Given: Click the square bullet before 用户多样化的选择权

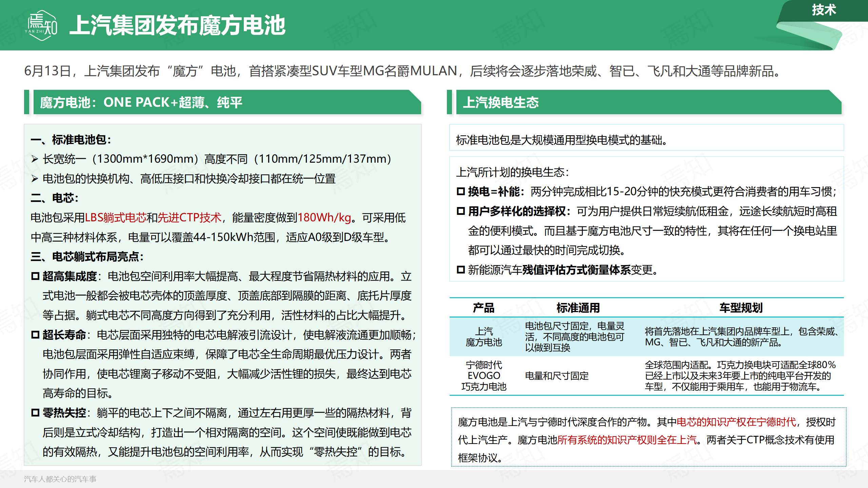Looking at the screenshot, I should pyautogui.click(x=461, y=211).
